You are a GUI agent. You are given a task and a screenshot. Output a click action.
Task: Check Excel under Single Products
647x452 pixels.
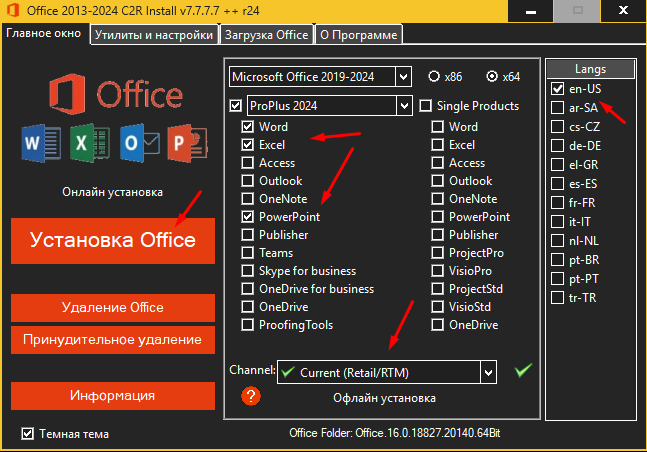437,145
